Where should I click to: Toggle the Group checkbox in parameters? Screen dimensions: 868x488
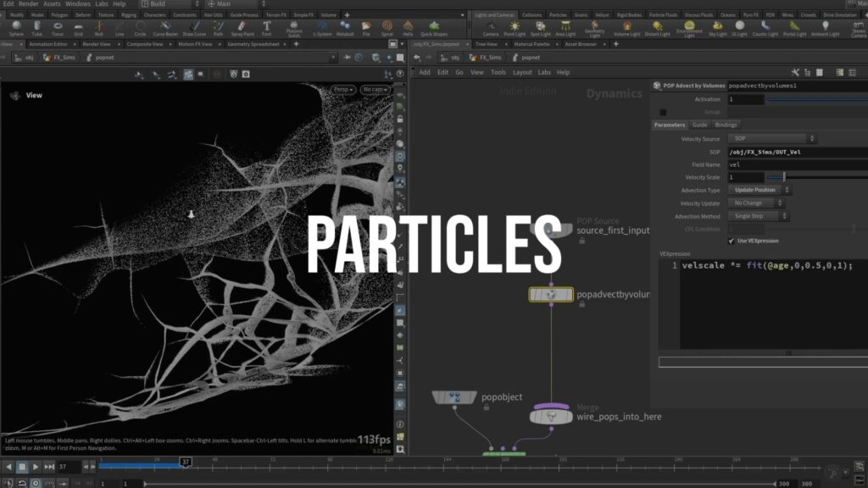(663, 112)
